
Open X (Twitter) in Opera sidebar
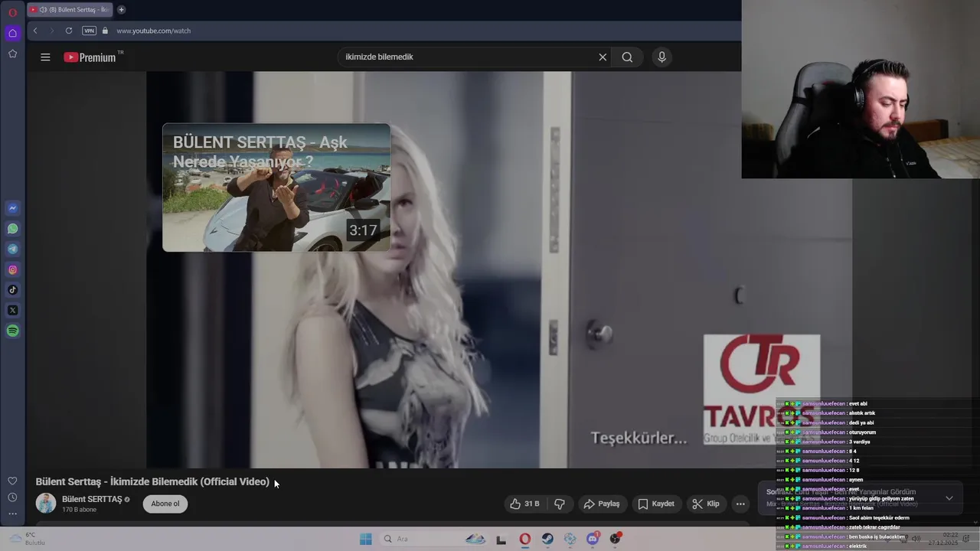[12, 311]
